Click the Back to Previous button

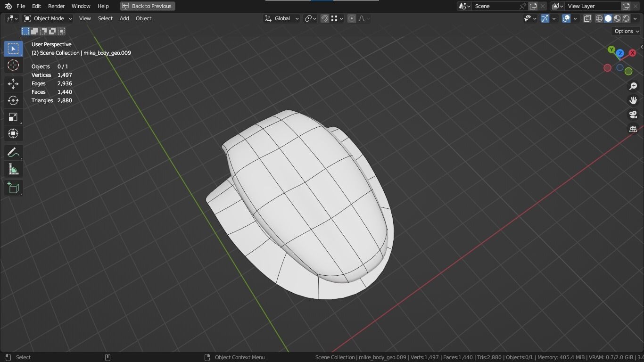148,6
